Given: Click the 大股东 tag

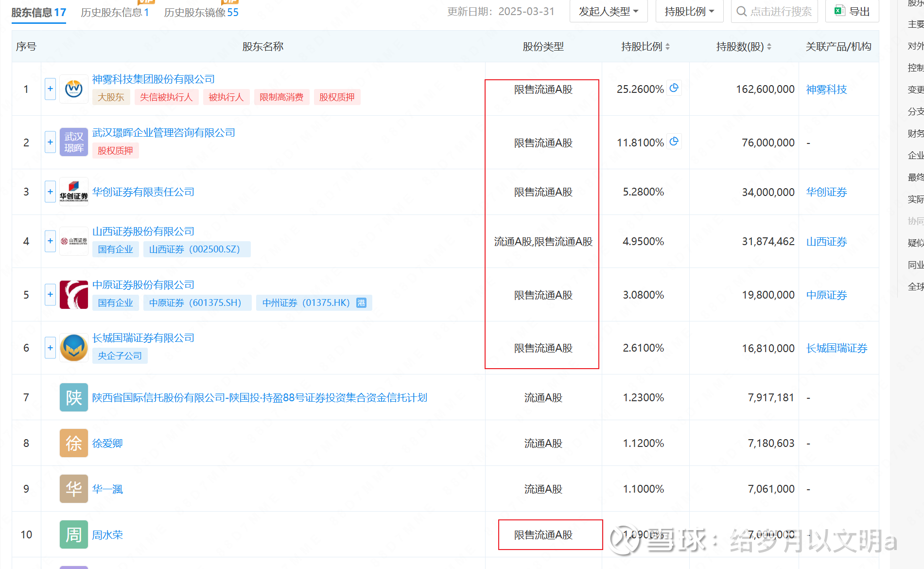Looking at the screenshot, I should pyautogui.click(x=111, y=97).
